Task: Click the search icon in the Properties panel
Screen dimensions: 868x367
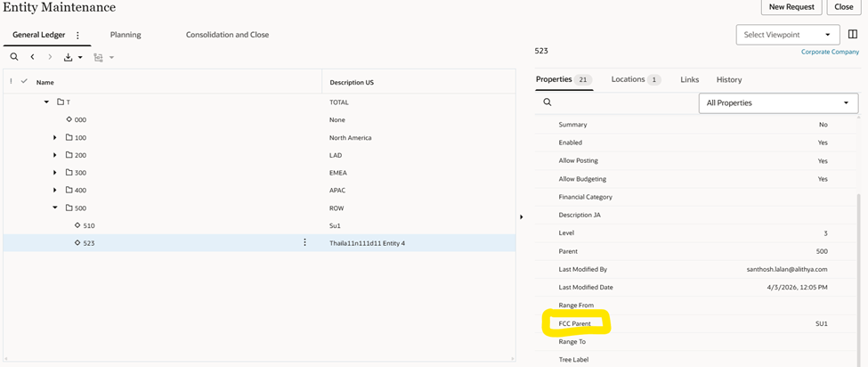Action: pos(548,102)
